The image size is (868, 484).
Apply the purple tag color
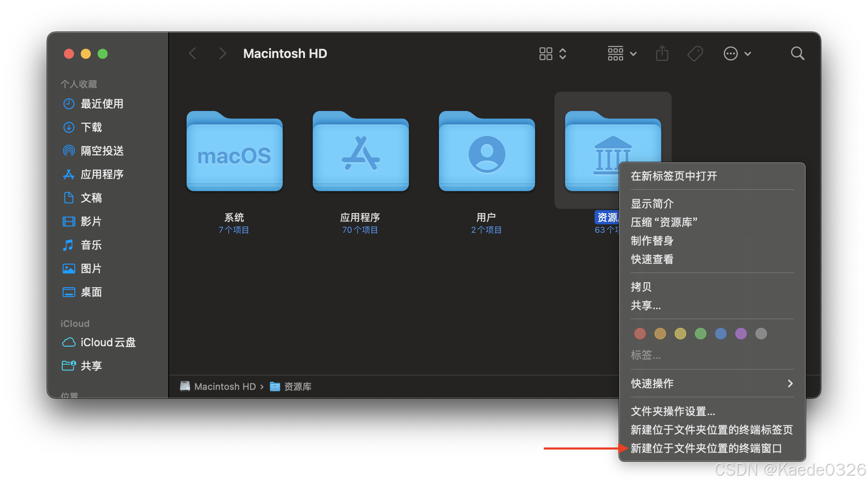pos(741,334)
